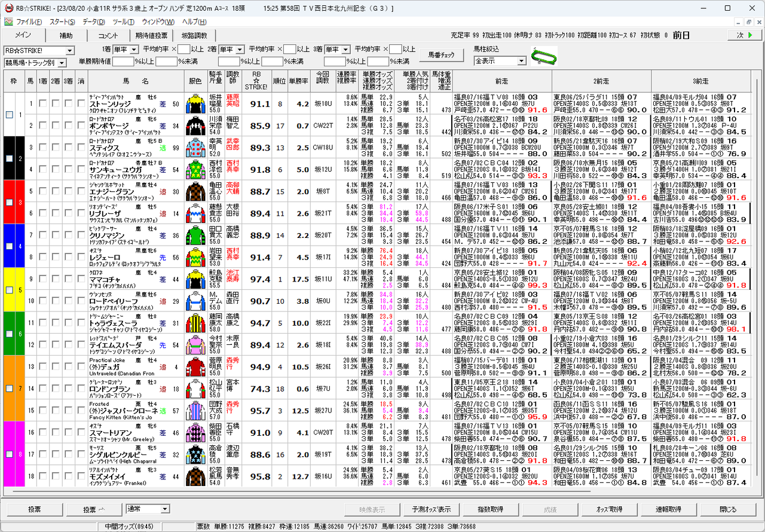Open the スタート(S) menu
The width and height of the screenshot is (765, 532).
62,22
